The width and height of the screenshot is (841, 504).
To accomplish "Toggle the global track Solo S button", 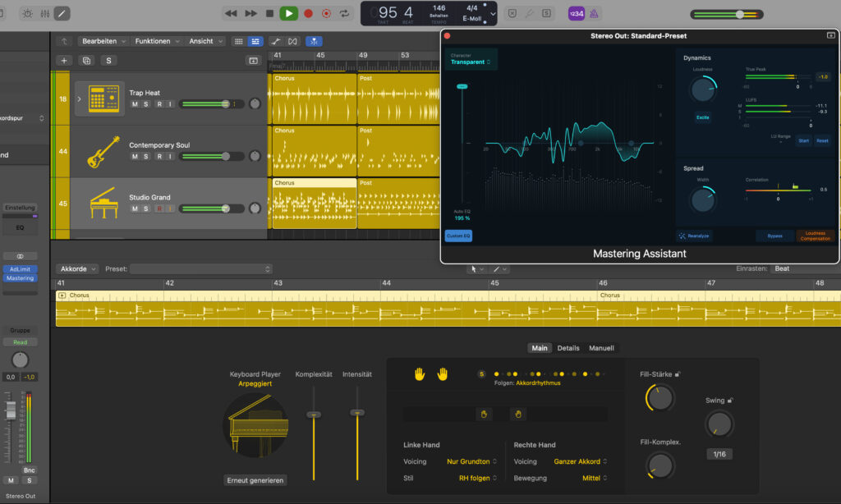I will point(109,61).
